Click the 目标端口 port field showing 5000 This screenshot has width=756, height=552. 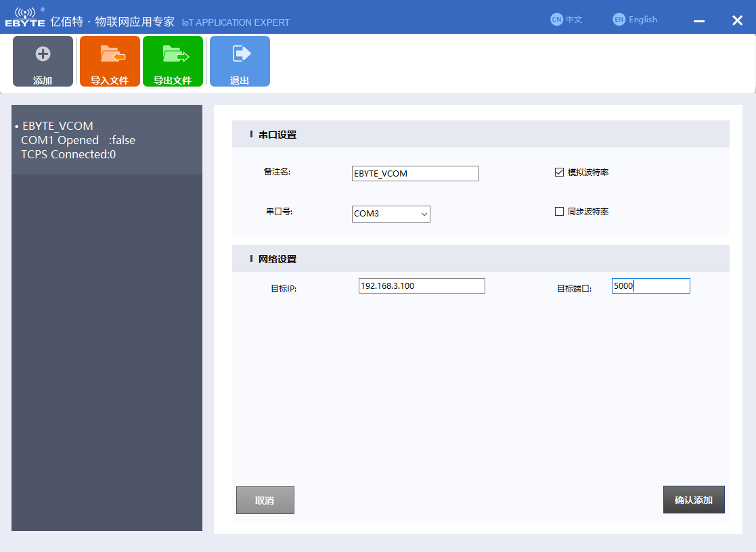tap(650, 286)
